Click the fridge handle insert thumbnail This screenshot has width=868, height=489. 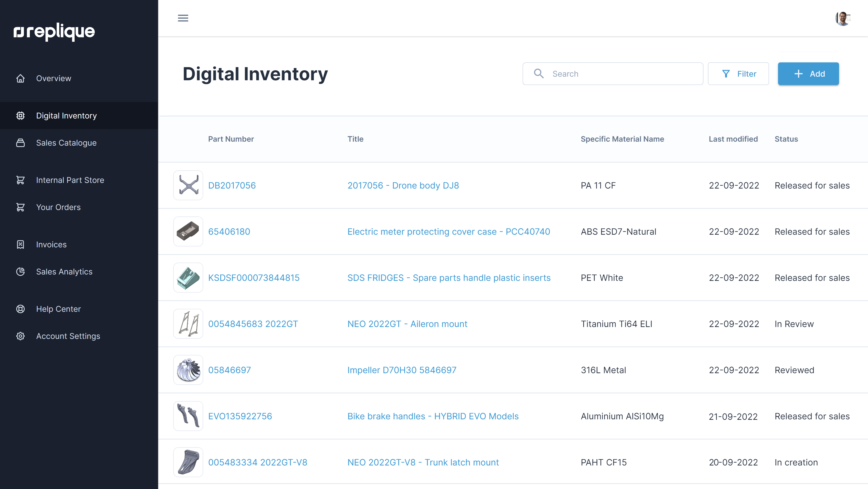(188, 278)
